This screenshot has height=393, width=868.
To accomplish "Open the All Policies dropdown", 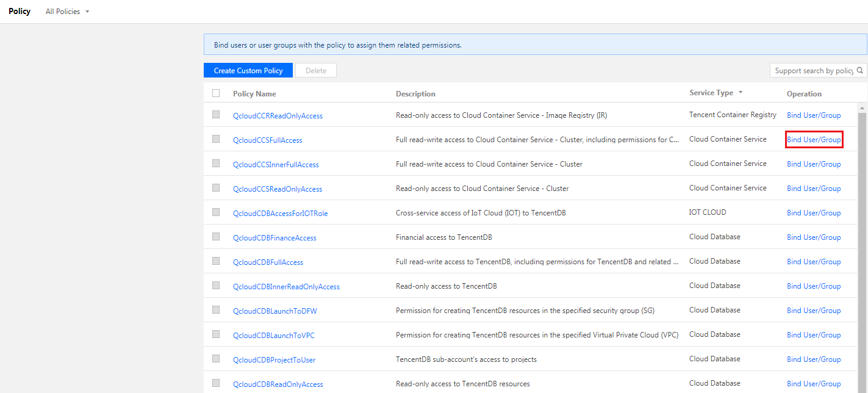I will [67, 12].
